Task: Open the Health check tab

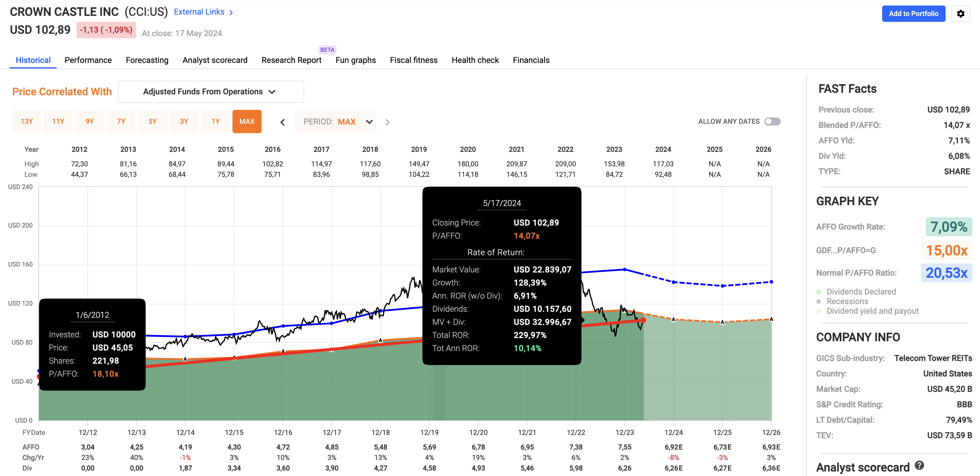Action: coord(475,60)
